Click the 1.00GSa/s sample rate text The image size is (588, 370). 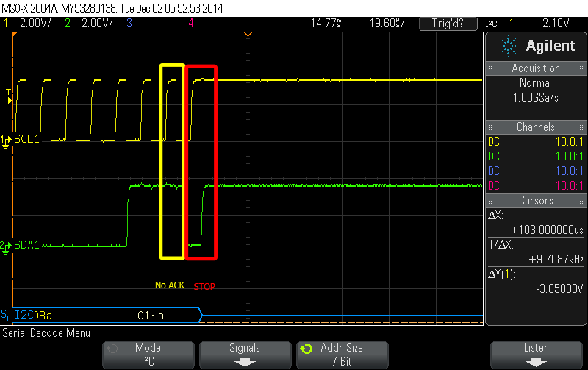tap(536, 98)
